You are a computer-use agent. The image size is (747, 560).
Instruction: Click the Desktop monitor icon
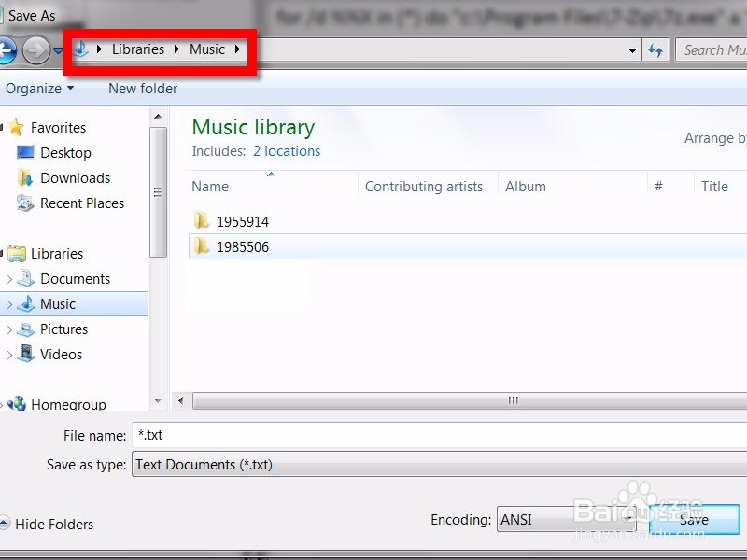pos(25,152)
